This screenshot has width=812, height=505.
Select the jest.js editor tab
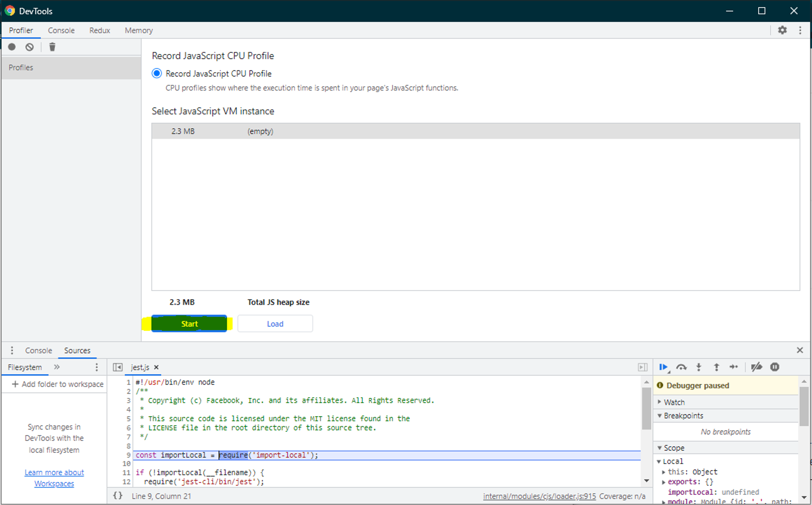tap(140, 367)
